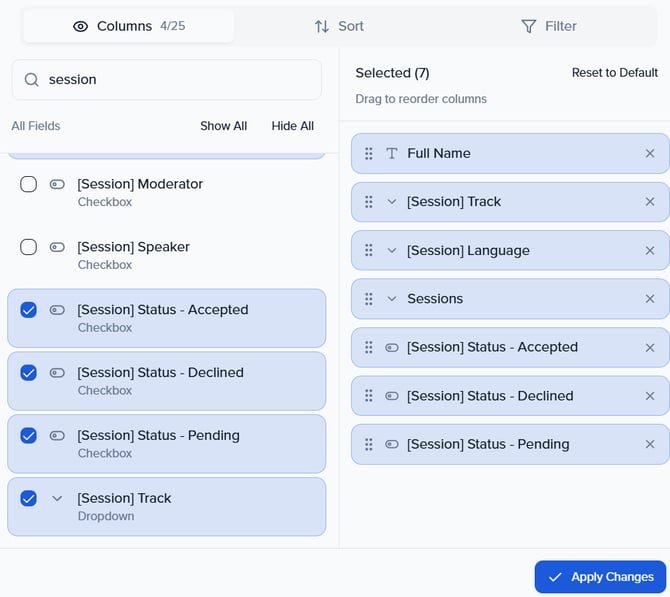Click Reset to Default link
Viewport: 670px width, 597px height.
click(x=614, y=73)
